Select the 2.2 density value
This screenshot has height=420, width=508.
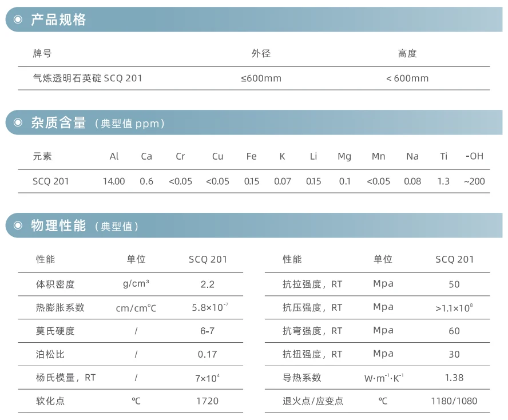pyautogui.click(x=207, y=284)
